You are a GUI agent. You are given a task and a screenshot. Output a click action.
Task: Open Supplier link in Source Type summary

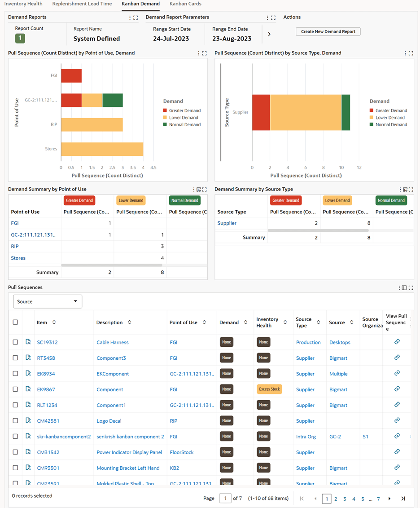click(x=227, y=223)
